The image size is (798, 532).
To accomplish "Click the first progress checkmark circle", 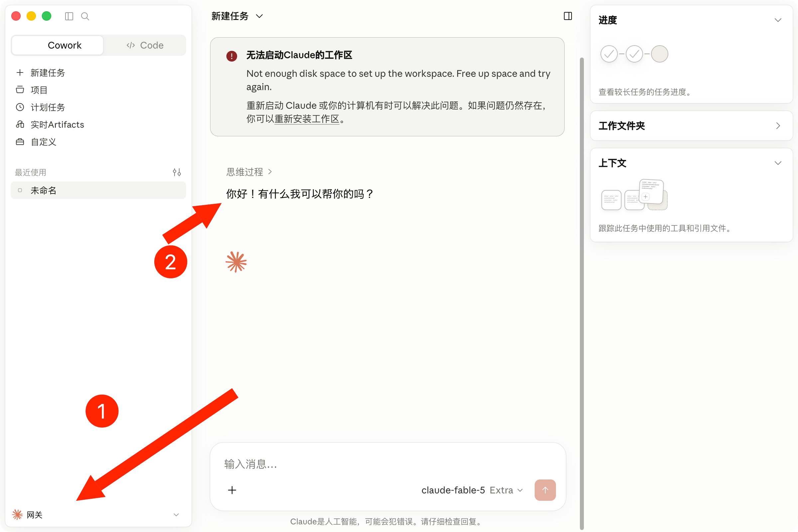I will point(609,54).
